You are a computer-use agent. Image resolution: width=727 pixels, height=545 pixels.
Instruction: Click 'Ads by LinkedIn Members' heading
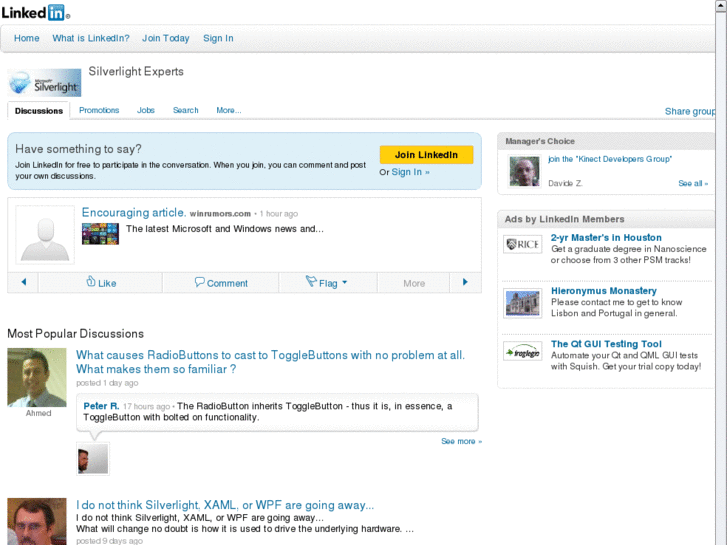click(564, 219)
